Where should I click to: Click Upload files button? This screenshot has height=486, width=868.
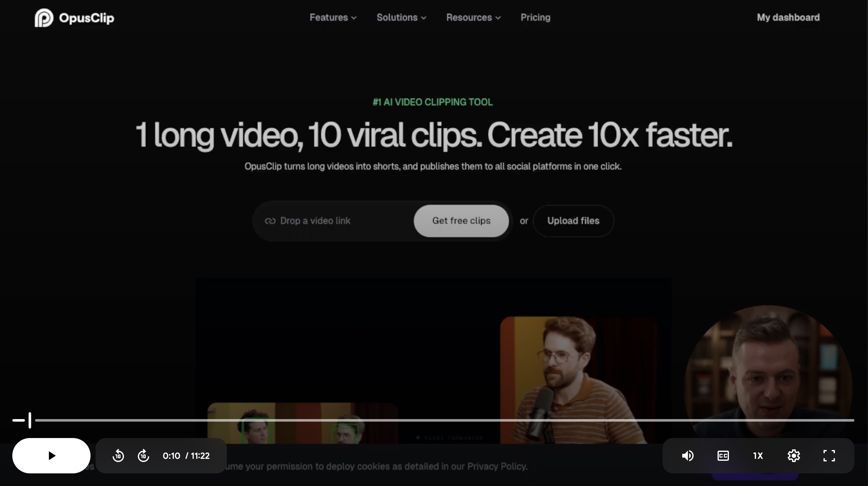(573, 221)
